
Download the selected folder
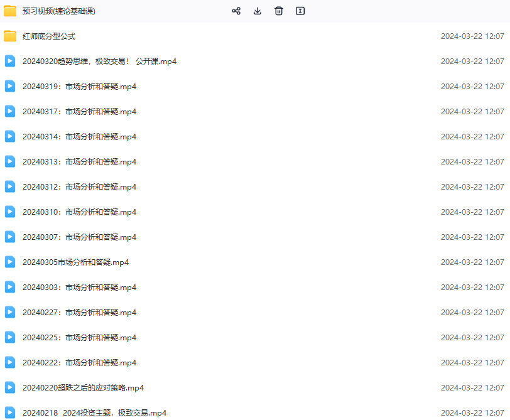pyautogui.click(x=257, y=11)
